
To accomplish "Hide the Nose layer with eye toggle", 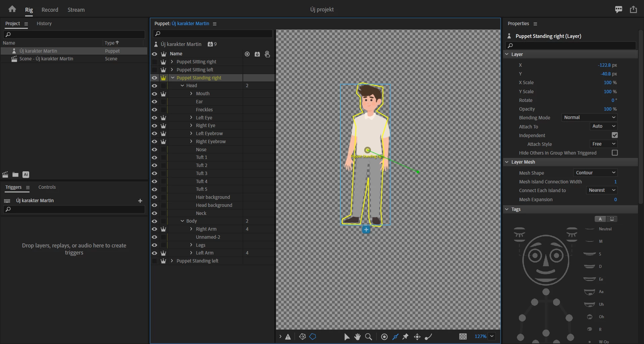I will tap(154, 150).
